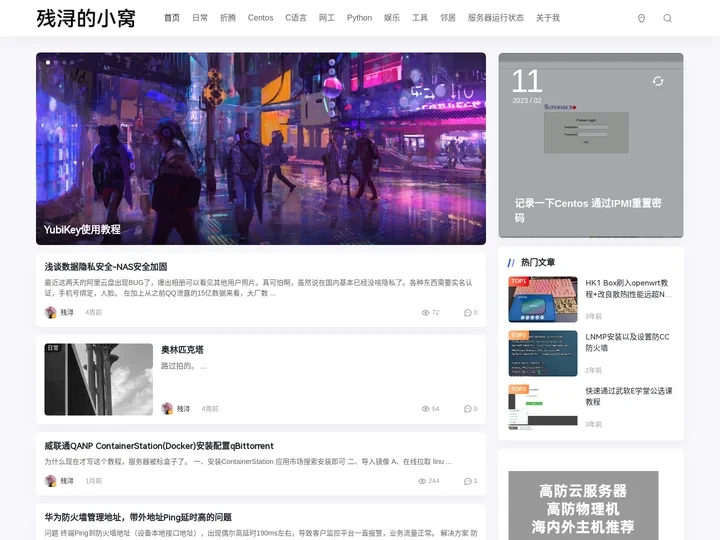Viewport: 720px width, 540px height.
Task: Open the Python category
Action: pyautogui.click(x=360, y=18)
